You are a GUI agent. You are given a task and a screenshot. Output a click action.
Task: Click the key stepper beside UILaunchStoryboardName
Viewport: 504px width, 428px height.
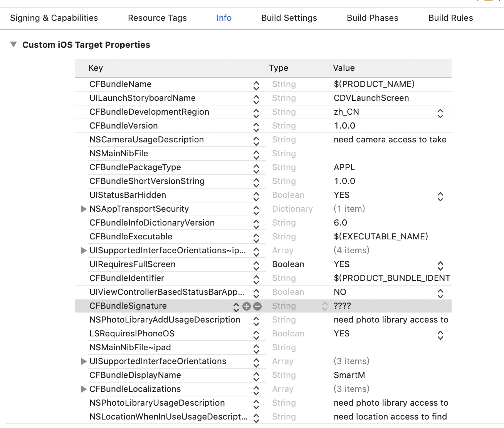point(256,98)
